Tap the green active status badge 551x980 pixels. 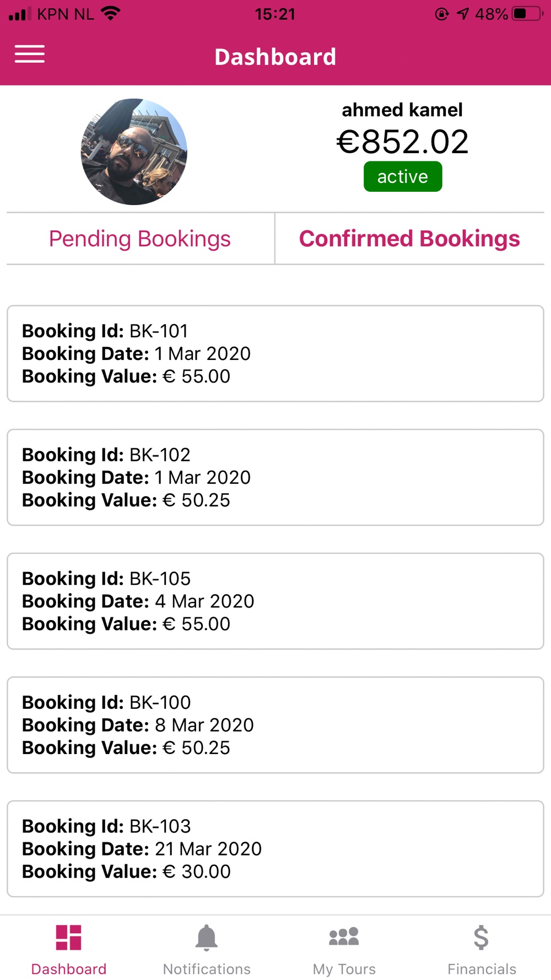pyautogui.click(x=403, y=176)
